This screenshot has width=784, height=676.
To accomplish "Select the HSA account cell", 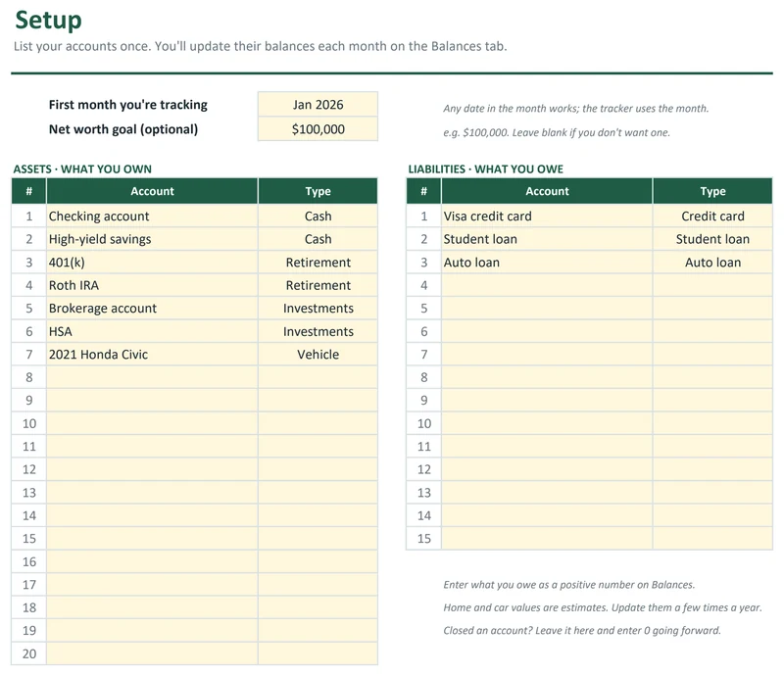I will pos(152,331).
